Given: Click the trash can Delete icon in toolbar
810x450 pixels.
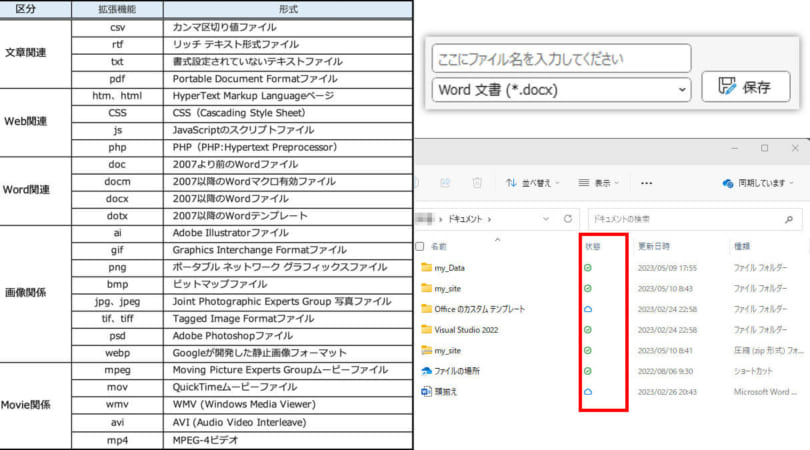Looking at the screenshot, I should point(477,183).
